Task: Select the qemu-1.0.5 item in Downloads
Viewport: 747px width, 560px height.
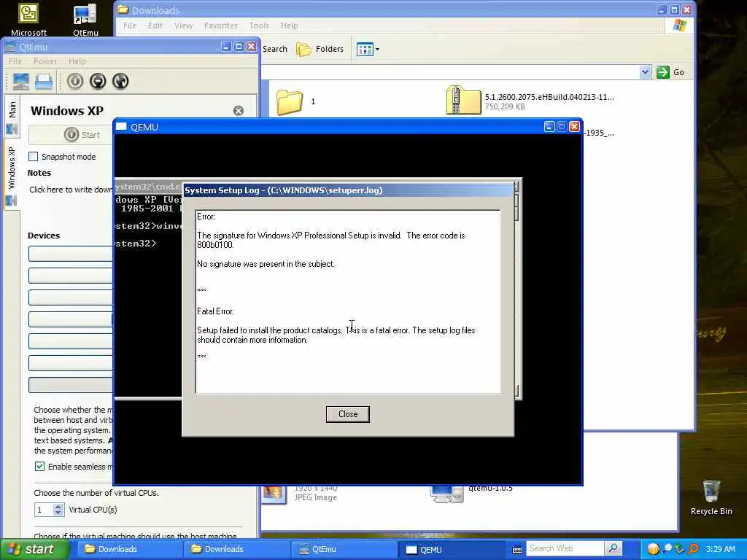Action: tap(472, 493)
